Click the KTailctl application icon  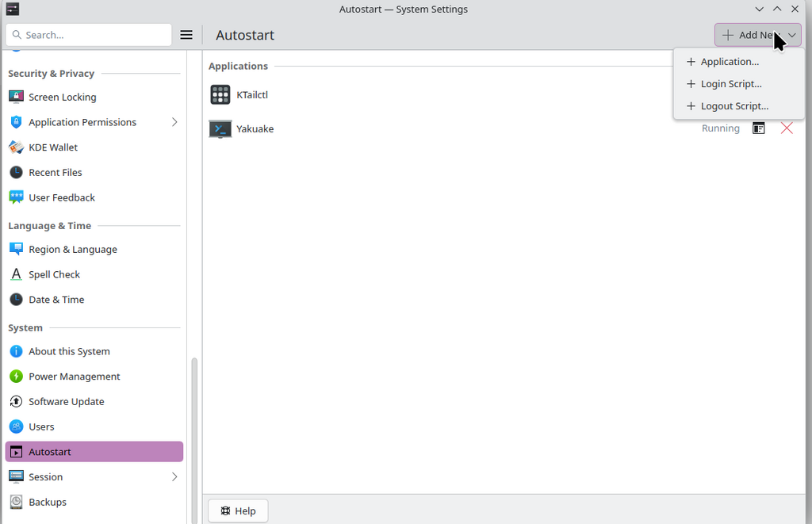click(x=220, y=95)
